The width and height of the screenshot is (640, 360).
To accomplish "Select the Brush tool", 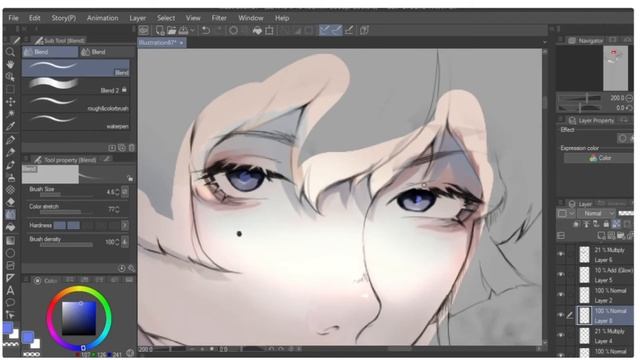I will point(10,165).
